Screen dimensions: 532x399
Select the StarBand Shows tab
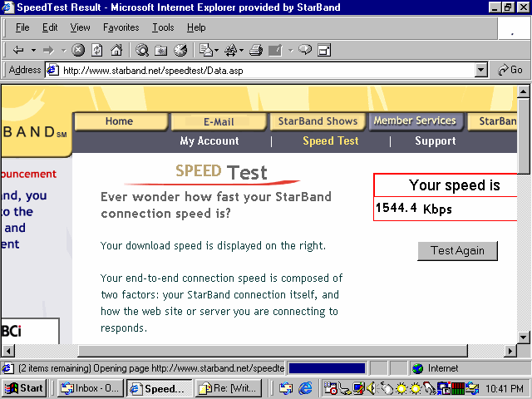(318, 121)
